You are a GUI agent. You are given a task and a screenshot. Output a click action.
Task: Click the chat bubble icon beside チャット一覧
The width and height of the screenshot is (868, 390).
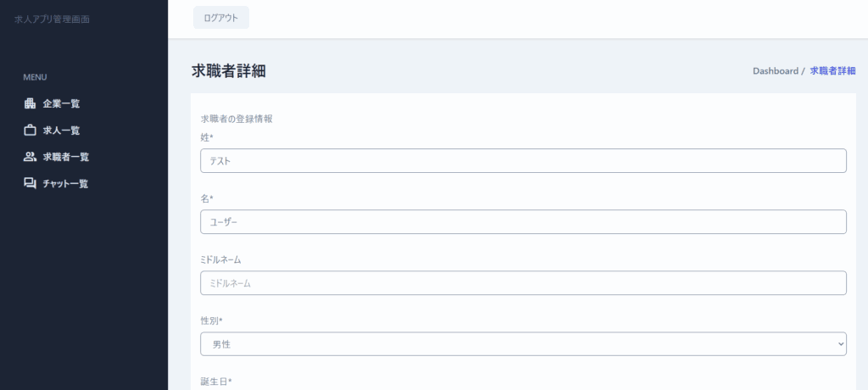(x=30, y=183)
